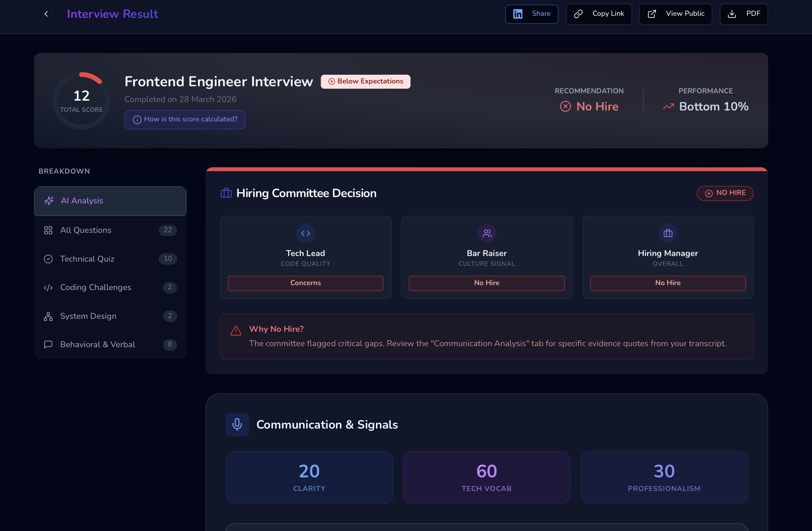Click the PDF download icon

732,14
